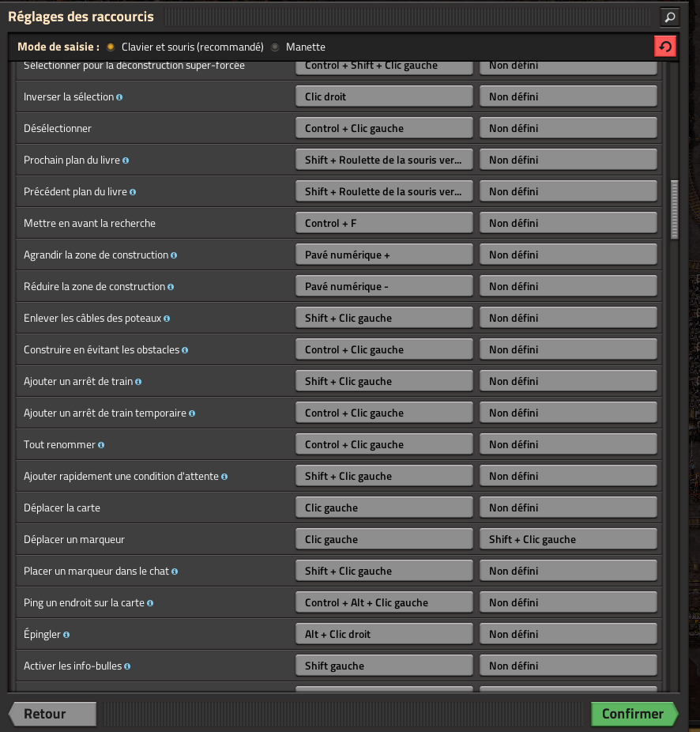Select Clavier et souris input mode
The image size is (700, 732).
[111, 47]
